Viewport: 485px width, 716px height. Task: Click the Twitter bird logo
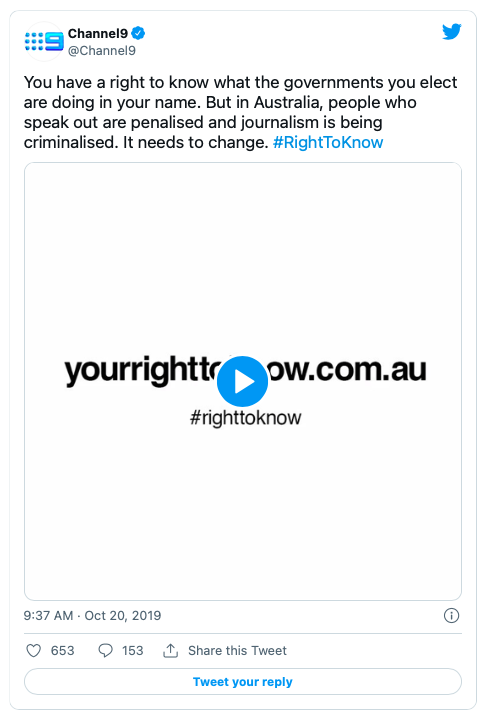[452, 32]
